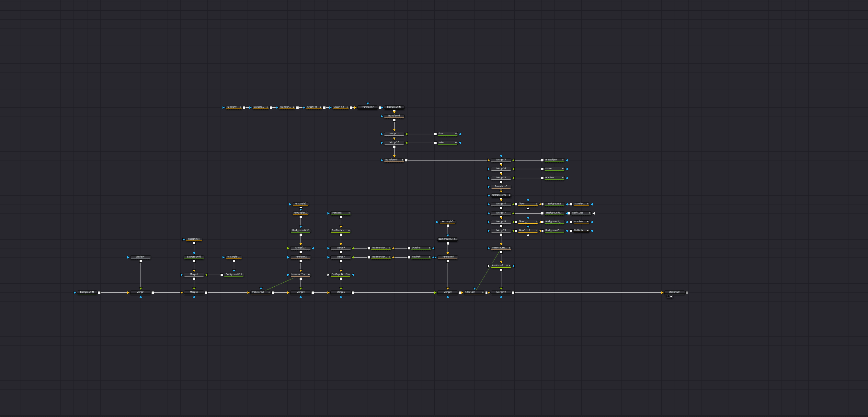Click the Rectangle3 mask node
The image size is (868, 417).
click(x=448, y=222)
